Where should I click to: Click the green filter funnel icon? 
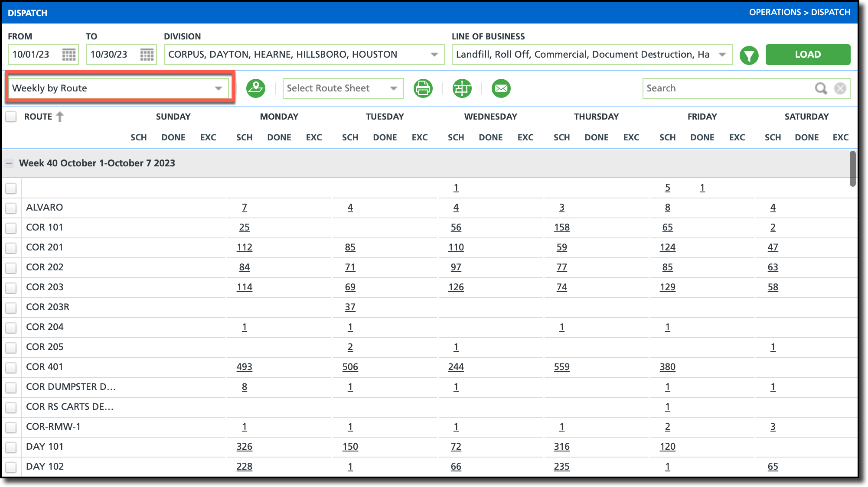pos(749,55)
